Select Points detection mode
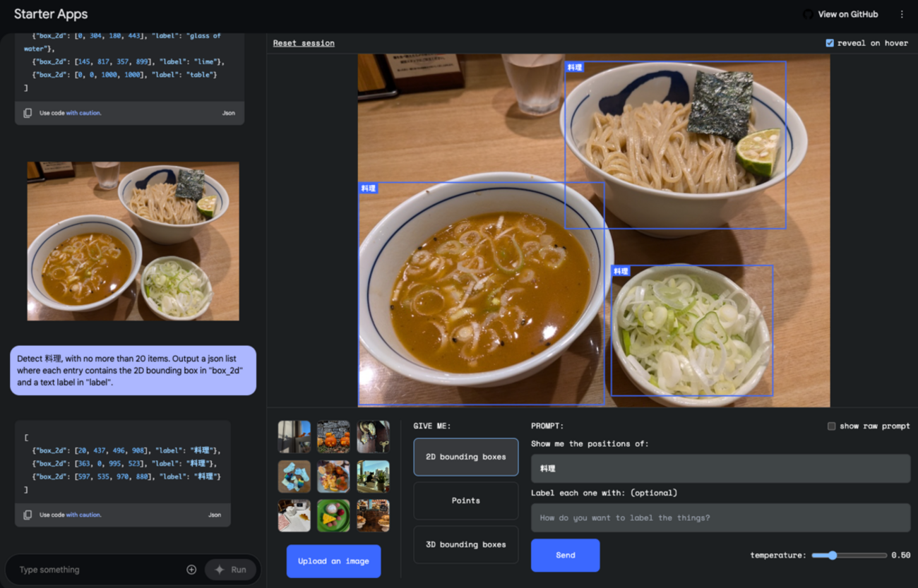 coord(466,500)
